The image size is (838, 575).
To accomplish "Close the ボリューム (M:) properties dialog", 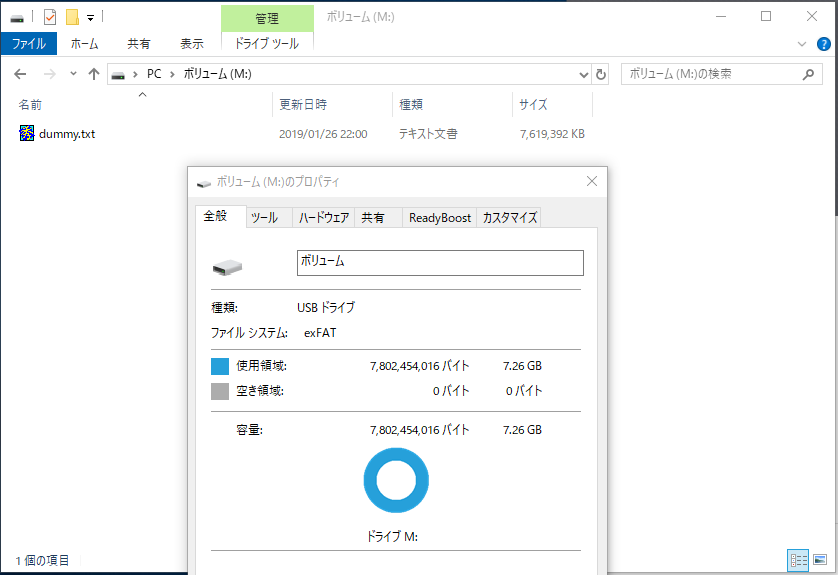I will 592,181.
